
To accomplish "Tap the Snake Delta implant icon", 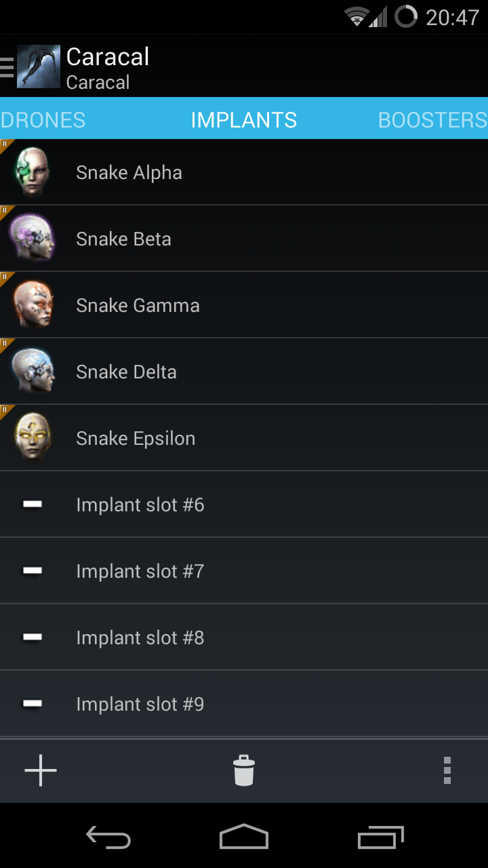I will 32,371.
